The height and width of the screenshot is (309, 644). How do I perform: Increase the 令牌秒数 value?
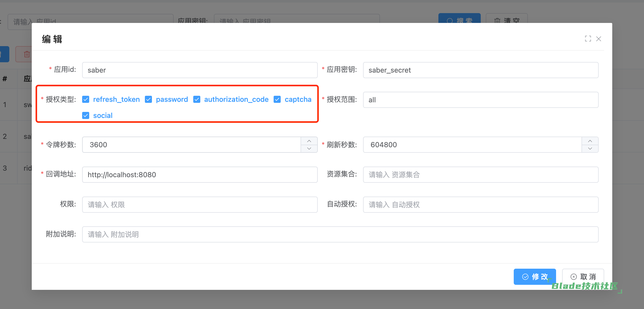click(x=309, y=141)
